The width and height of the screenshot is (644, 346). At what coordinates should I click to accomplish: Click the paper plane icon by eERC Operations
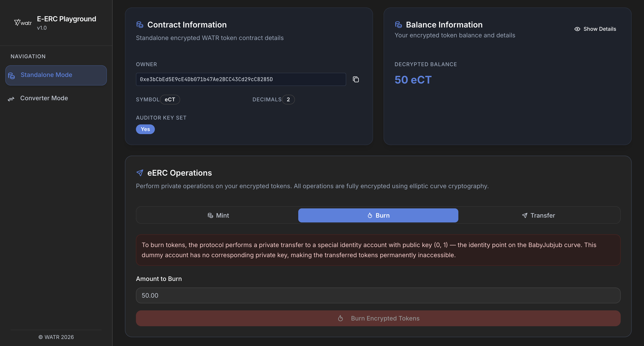pyautogui.click(x=140, y=173)
